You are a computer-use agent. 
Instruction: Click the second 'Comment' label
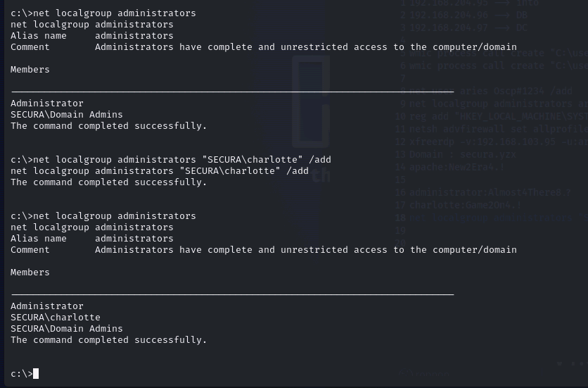[x=30, y=250]
